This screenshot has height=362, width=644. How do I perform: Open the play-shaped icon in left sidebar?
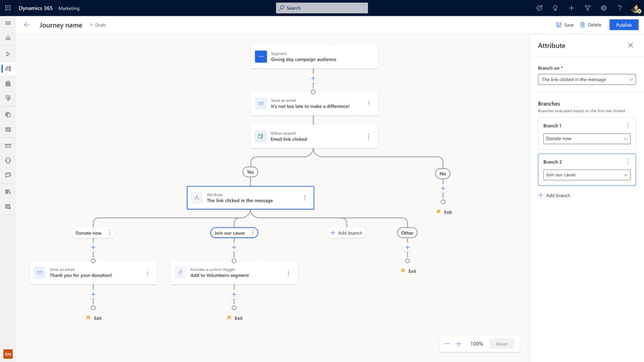click(8, 54)
